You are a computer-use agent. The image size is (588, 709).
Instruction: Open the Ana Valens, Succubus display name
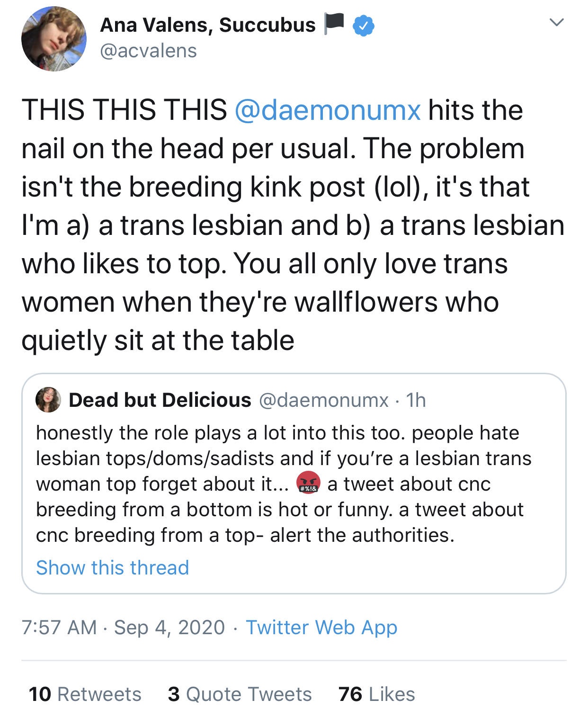208,25
